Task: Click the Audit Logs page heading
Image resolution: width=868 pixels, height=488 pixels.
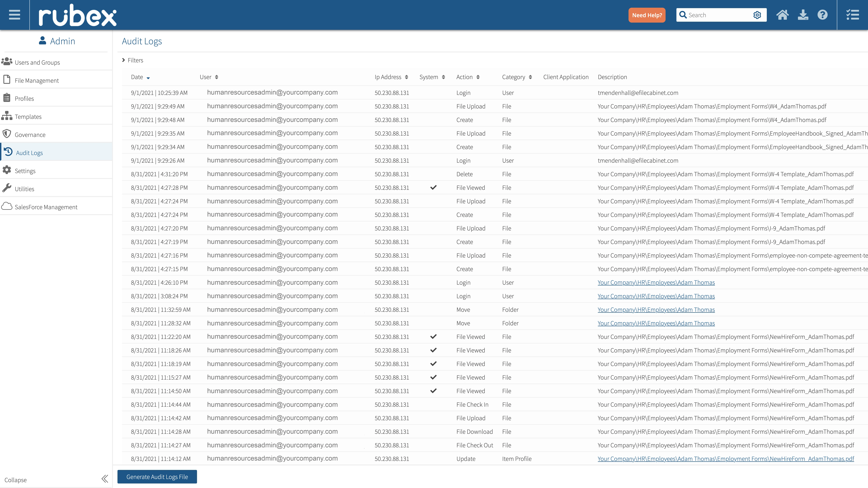Action: (x=142, y=41)
